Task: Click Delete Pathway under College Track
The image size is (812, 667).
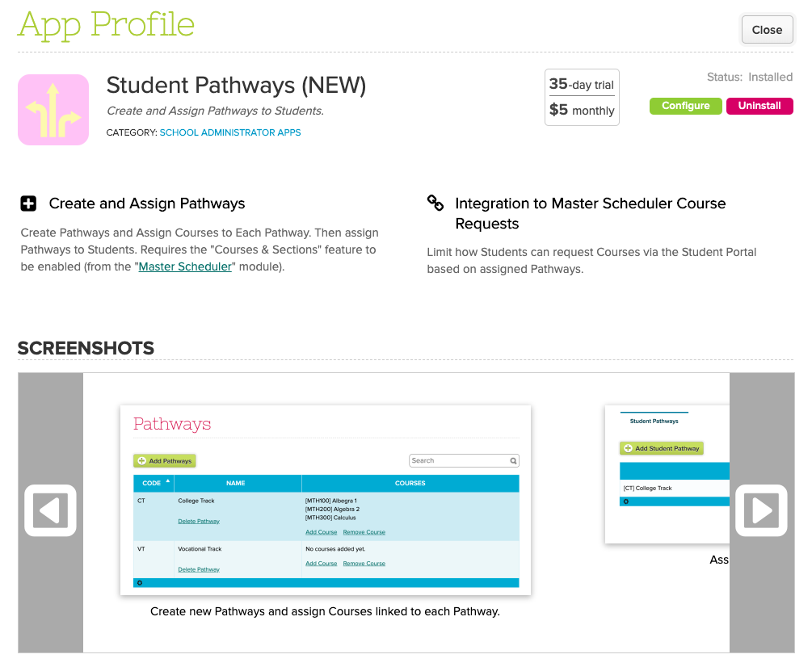Action: (x=199, y=521)
